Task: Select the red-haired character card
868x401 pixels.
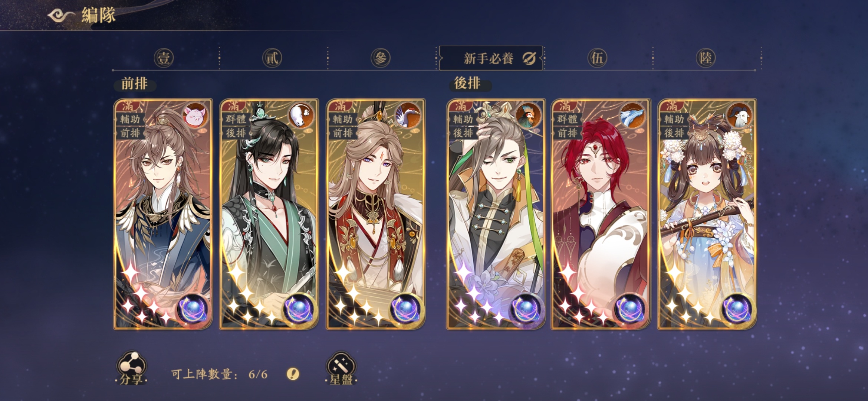Action: pyautogui.click(x=601, y=214)
